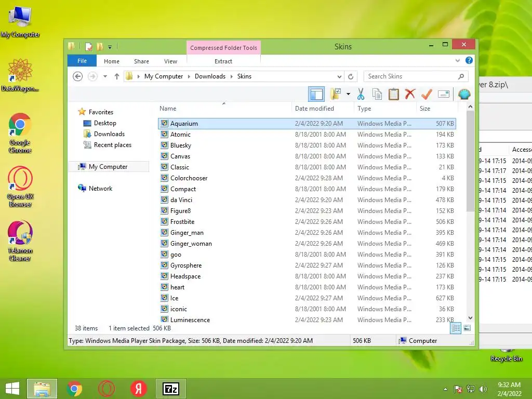Image resolution: width=532 pixels, height=399 pixels.
Task: Switch to Large icons view button
Action: point(467,328)
